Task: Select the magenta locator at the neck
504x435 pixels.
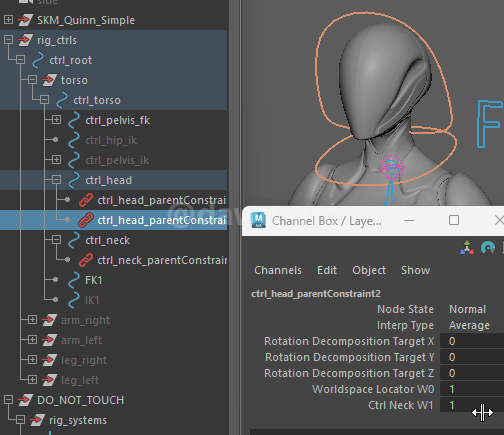Action: click(x=393, y=167)
